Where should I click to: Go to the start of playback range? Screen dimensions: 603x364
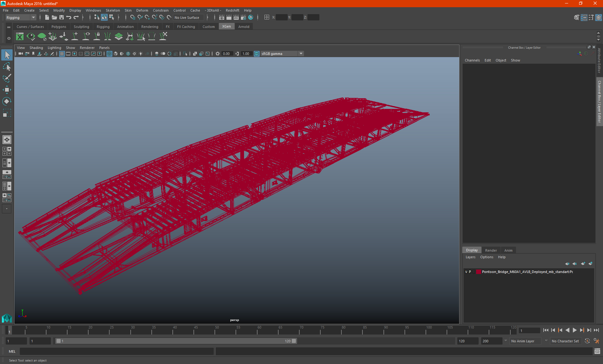click(546, 330)
